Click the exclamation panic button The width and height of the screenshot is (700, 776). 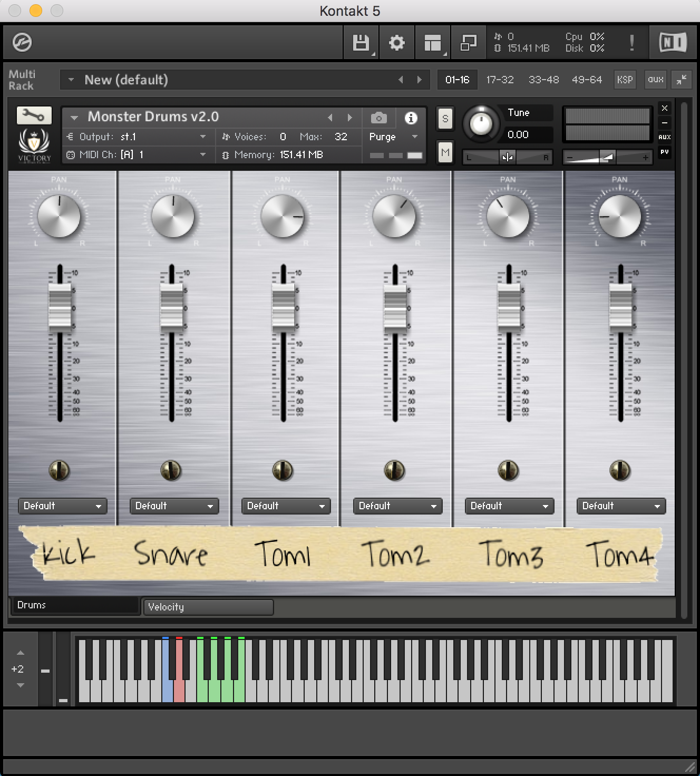coord(631,43)
